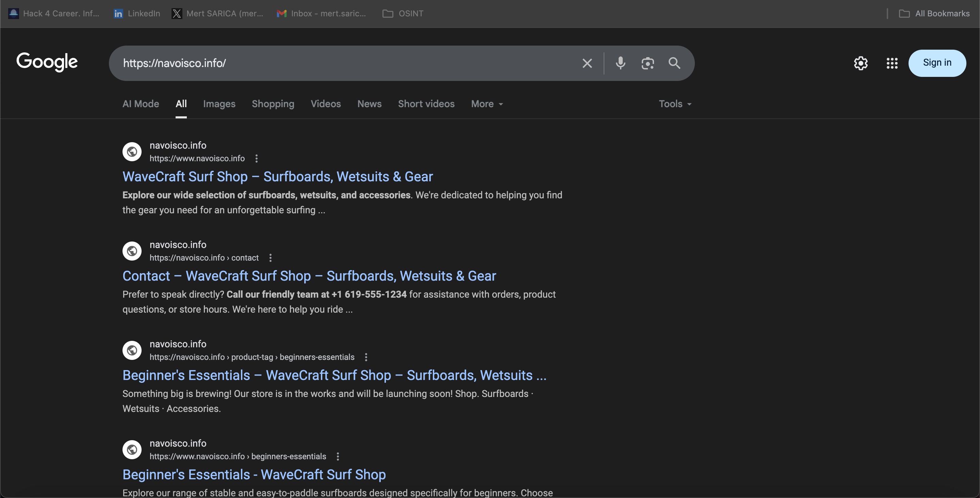980x498 pixels.
Task: Go to Google home via the logo
Action: pos(47,62)
